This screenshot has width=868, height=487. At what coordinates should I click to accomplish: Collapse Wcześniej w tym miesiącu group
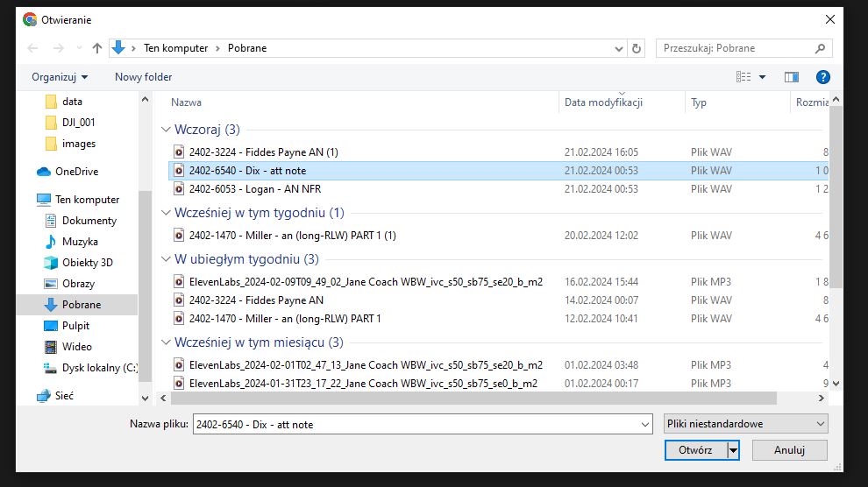click(166, 342)
